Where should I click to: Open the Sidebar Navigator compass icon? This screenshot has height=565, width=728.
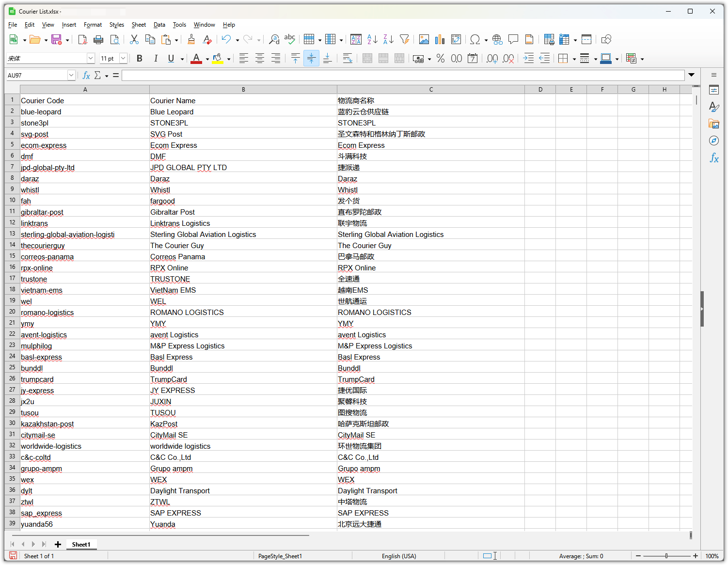714,141
